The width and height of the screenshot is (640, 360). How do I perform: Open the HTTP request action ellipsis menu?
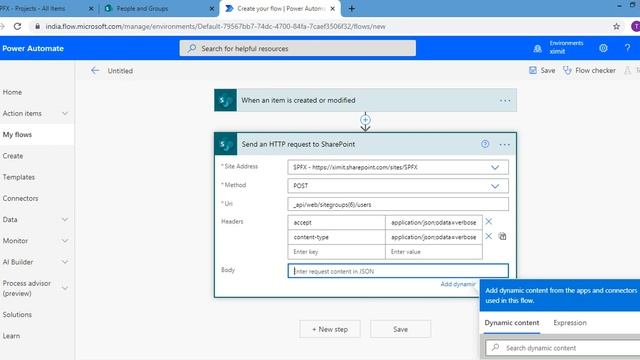coord(504,144)
